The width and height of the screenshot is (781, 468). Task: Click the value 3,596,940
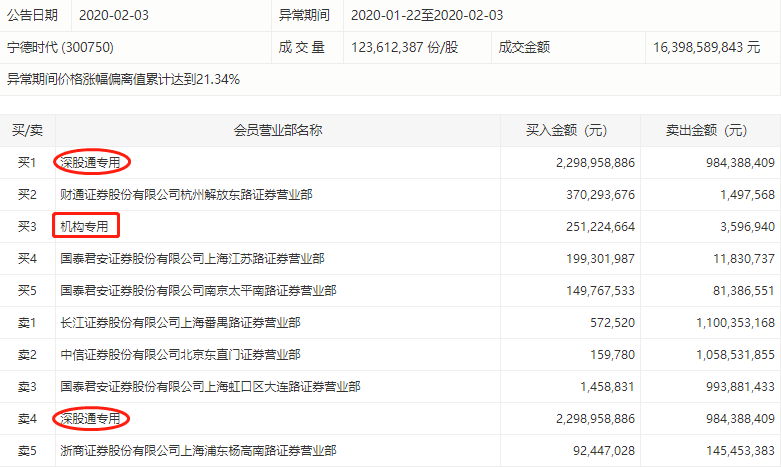click(747, 227)
